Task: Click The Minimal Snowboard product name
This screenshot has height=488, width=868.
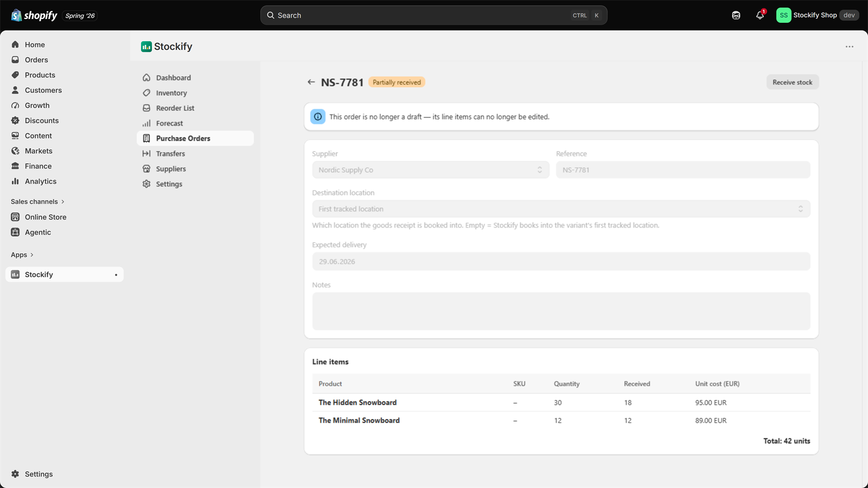Action: (359, 420)
